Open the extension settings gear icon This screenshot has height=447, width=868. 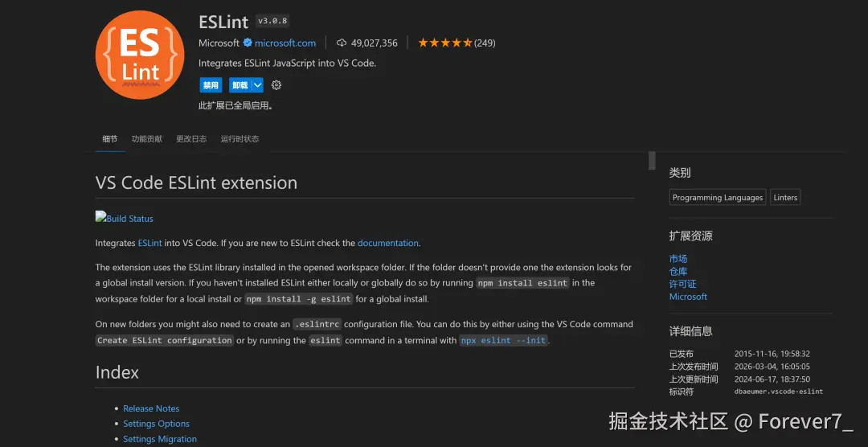point(276,85)
